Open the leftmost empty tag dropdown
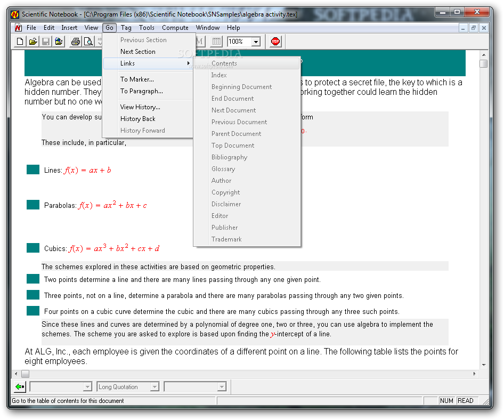504x420 pixels. [x=87, y=386]
